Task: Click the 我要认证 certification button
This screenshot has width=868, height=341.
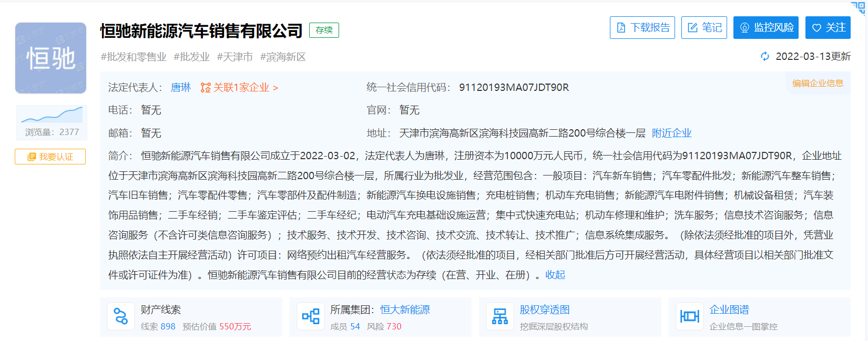Action: (50, 157)
